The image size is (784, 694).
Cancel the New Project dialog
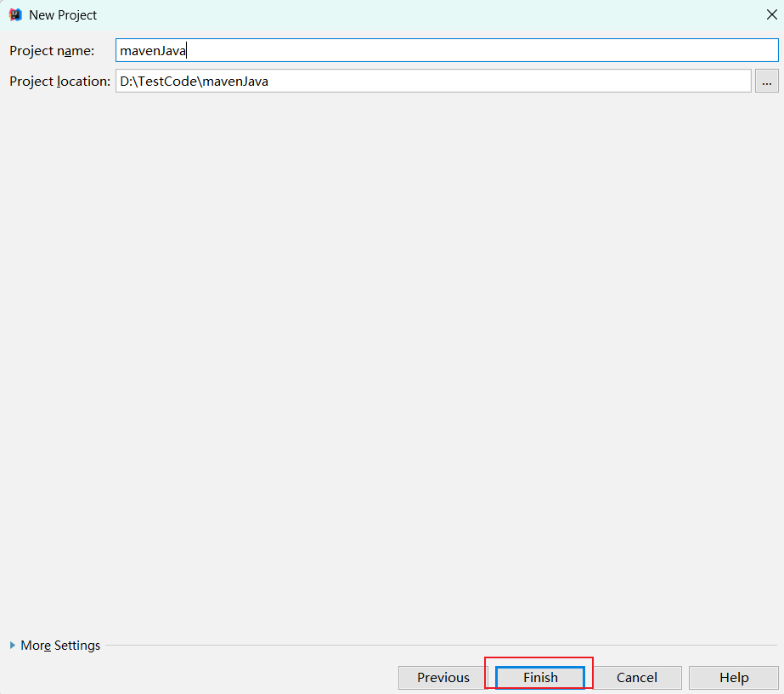[636, 678]
